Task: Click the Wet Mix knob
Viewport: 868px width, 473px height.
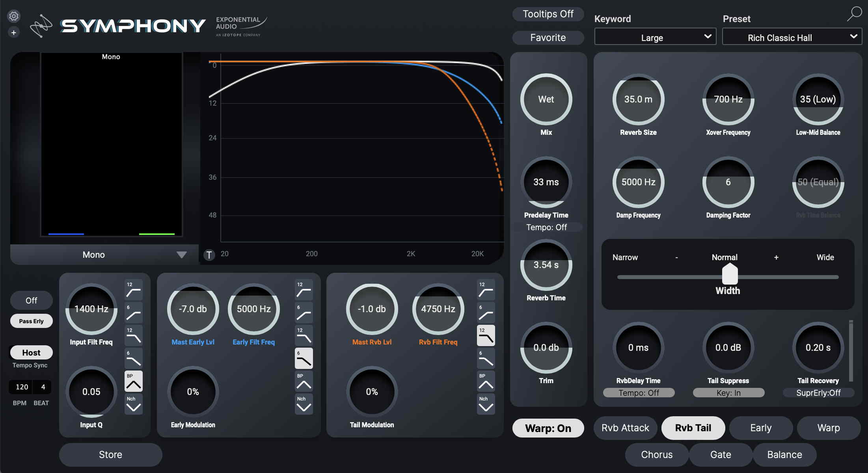Action: pyautogui.click(x=546, y=99)
